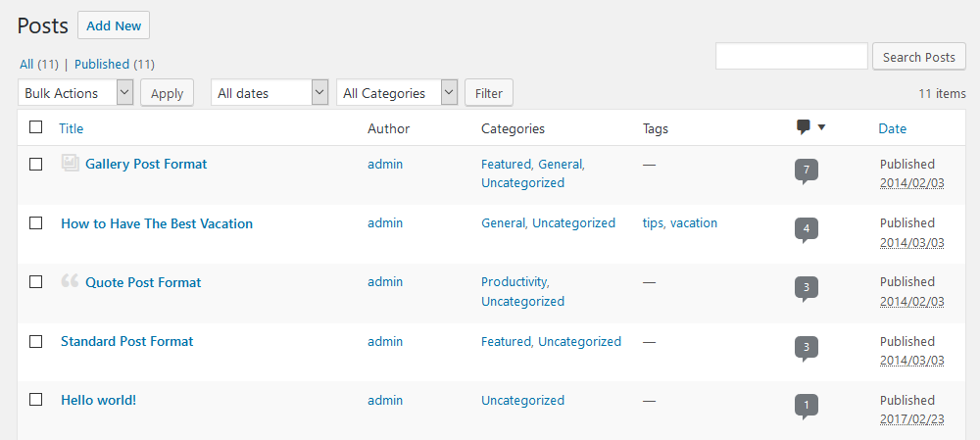Switch to the Published posts view
The width and height of the screenshot is (980, 440).
(102, 64)
